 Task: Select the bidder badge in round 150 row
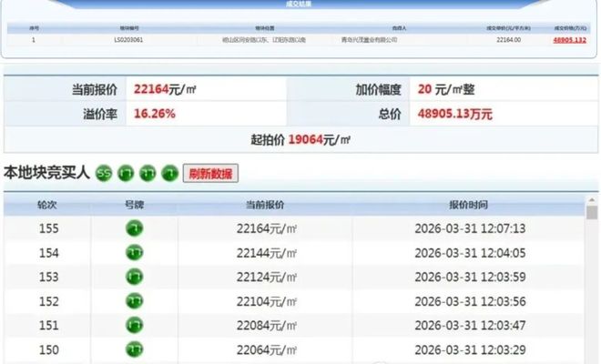point(134,349)
